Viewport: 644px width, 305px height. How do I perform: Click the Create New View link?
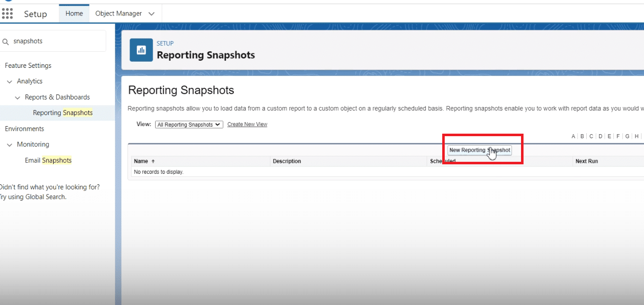(x=247, y=125)
